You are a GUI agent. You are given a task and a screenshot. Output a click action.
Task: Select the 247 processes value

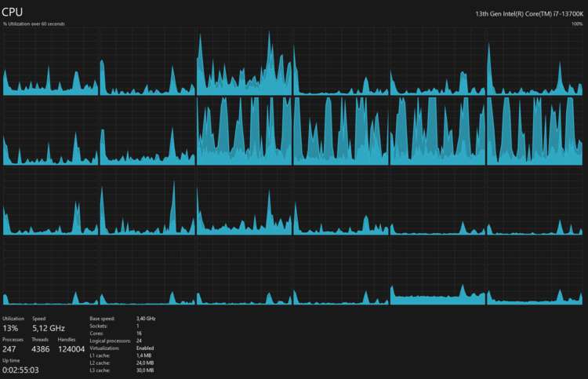[x=9, y=349]
